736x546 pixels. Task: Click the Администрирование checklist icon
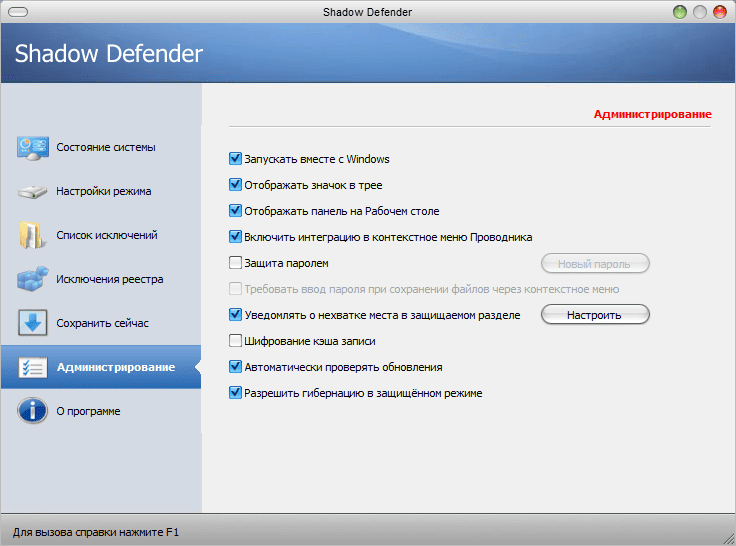click(32, 367)
